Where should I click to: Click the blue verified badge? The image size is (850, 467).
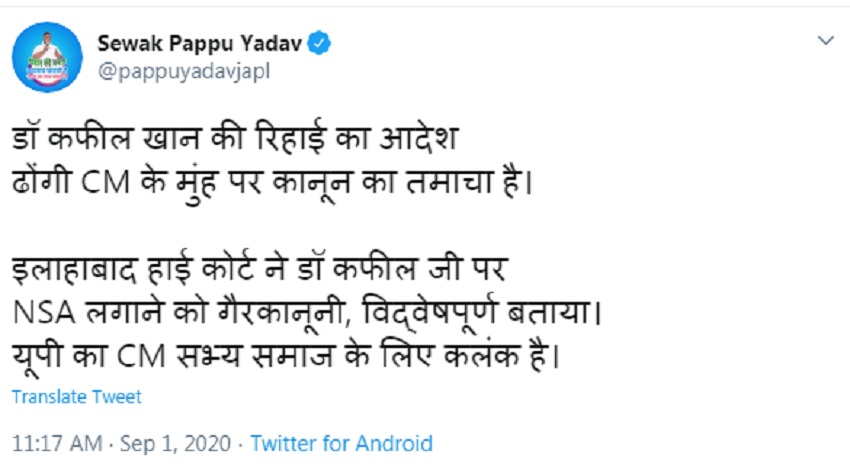(320, 43)
